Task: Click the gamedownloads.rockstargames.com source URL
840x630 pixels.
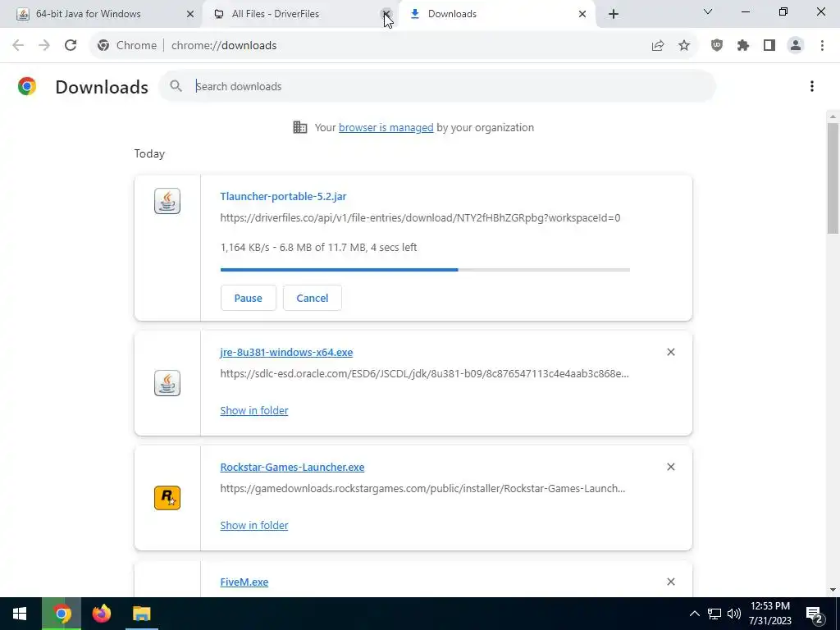Action: tap(422, 489)
